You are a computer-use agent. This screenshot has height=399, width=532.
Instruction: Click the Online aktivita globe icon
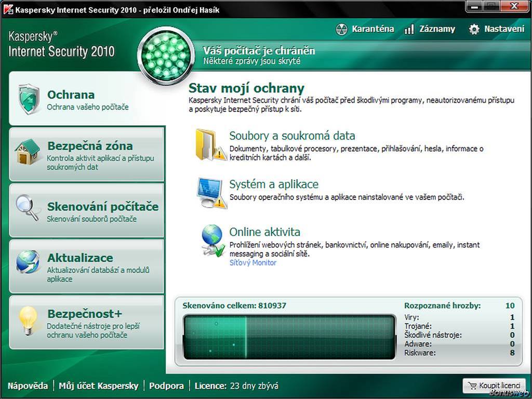212,241
